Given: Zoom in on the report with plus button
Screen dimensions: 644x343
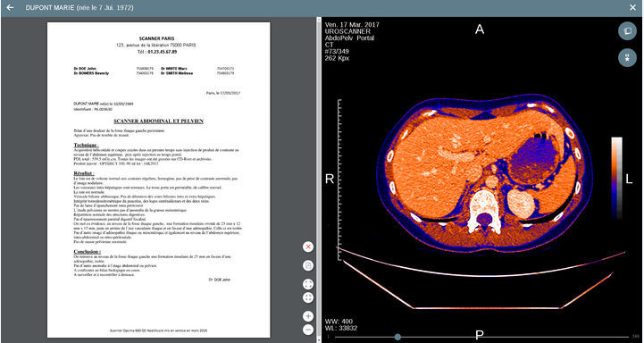Looking at the screenshot, I should click(x=308, y=316).
